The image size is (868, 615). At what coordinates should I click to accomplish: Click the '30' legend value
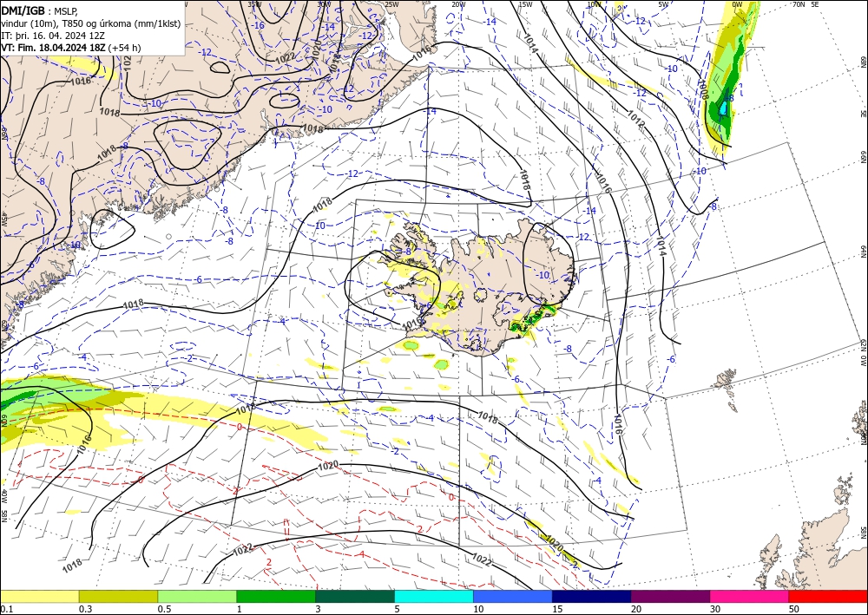[715, 609]
